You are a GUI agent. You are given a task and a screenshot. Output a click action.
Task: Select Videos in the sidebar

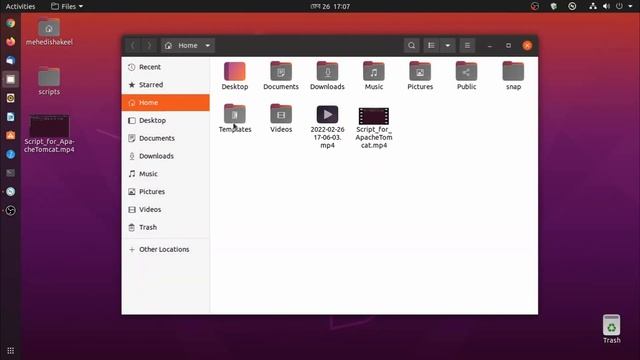[166, 209]
